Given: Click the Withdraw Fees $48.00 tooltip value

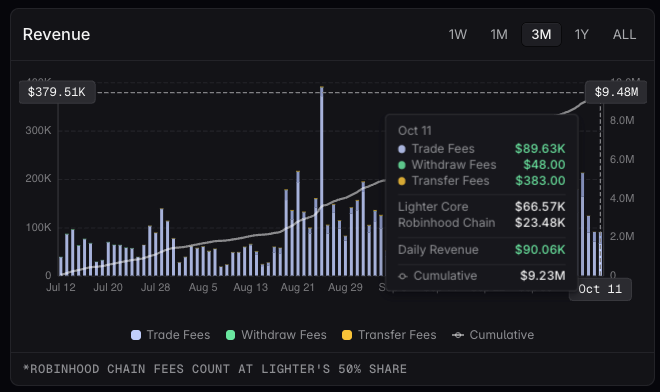Looking at the screenshot, I should point(544,165).
